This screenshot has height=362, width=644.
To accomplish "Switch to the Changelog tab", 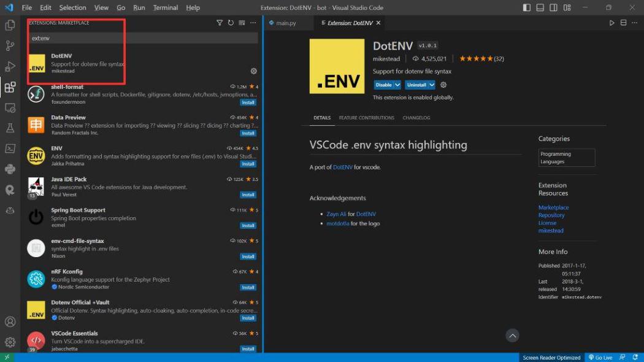I will [416, 118].
